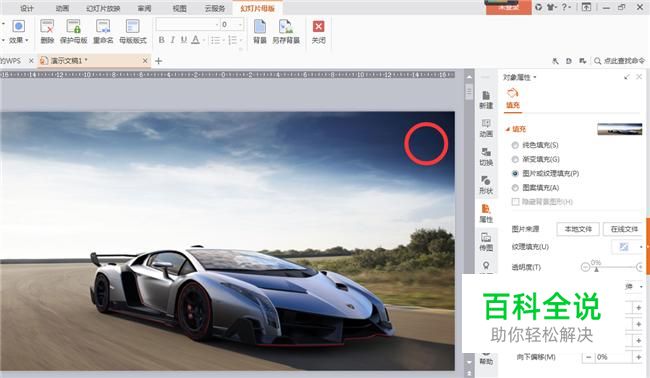Close the 演示文稿1 document tab
Viewport: 650px width, 378px height.
145,61
